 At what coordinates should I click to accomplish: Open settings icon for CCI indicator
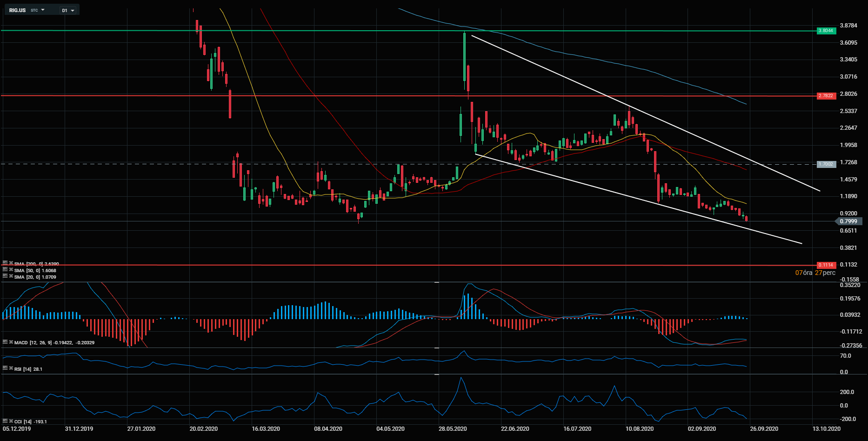click(5, 421)
